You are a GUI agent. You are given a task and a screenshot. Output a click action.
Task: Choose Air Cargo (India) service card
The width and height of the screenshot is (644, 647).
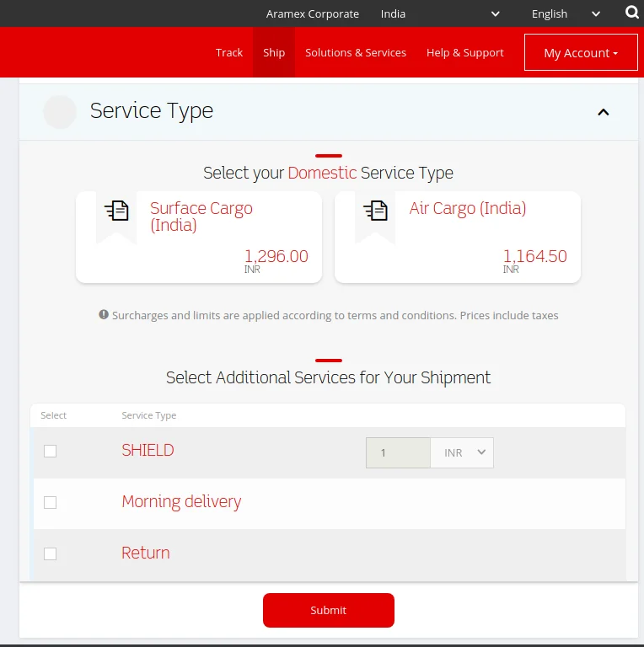coord(458,237)
